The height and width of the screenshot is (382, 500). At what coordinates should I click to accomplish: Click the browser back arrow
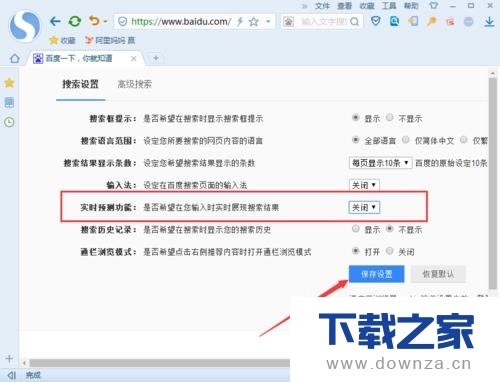tap(55, 22)
